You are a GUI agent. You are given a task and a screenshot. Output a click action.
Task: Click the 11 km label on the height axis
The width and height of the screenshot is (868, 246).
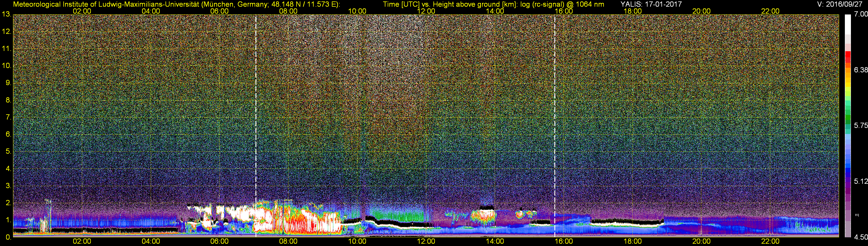pos(6,49)
